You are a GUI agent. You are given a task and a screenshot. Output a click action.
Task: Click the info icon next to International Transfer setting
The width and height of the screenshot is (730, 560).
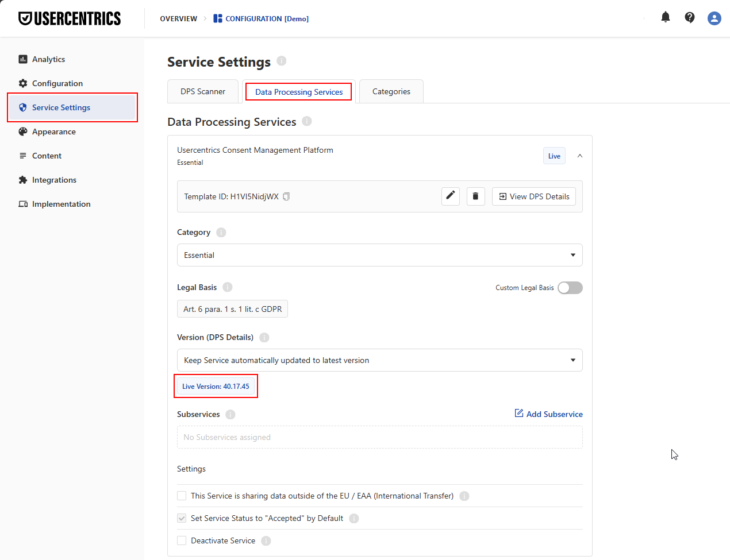(464, 496)
